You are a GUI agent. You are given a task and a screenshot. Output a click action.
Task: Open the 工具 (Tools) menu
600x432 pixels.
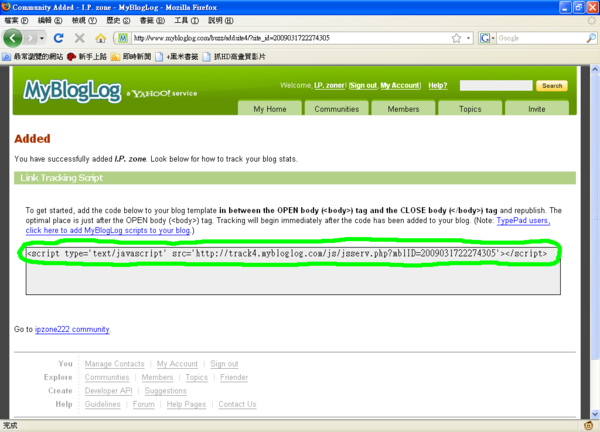click(x=186, y=20)
